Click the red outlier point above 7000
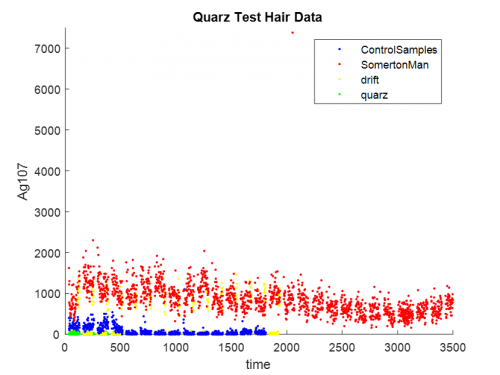This screenshot has height=375, width=500. point(292,33)
